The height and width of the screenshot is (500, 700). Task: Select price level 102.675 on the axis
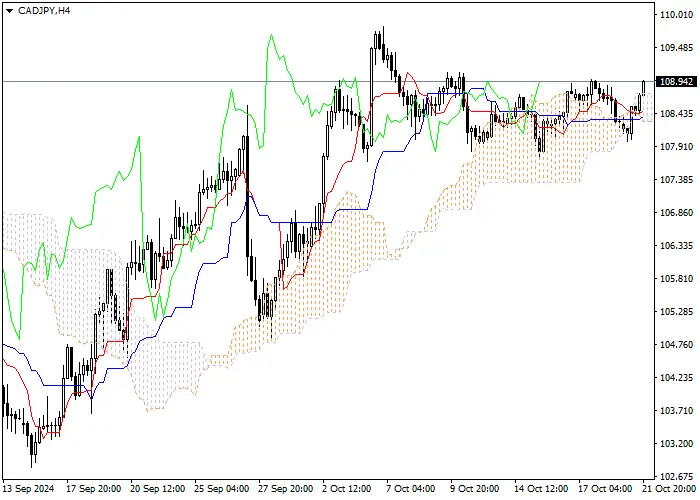tap(676, 476)
